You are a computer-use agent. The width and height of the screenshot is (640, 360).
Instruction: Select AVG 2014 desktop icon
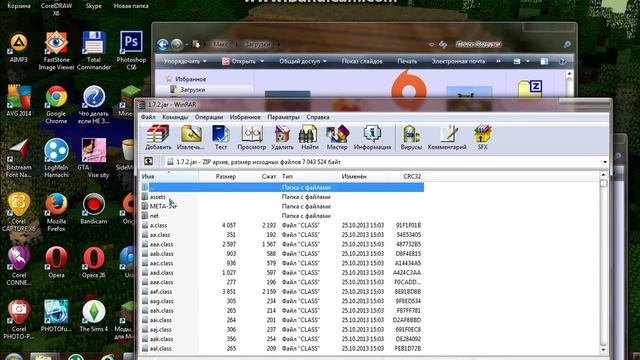[18, 101]
